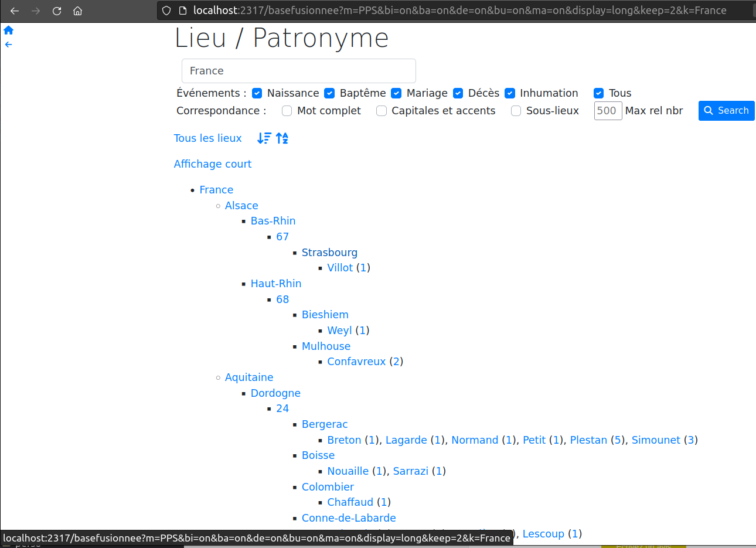Click inside the France search box
756x548 pixels.
[x=298, y=70]
